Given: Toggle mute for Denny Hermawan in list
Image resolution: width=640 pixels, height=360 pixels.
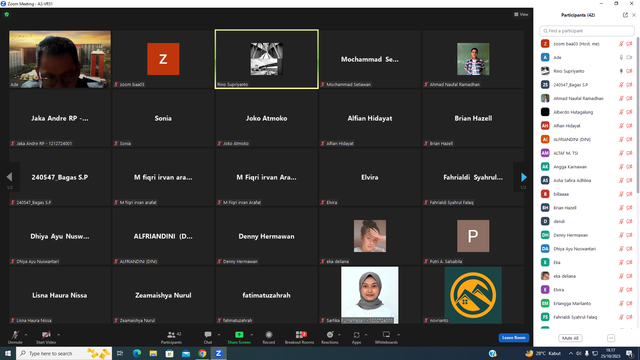Looking at the screenshot, I should tap(621, 235).
